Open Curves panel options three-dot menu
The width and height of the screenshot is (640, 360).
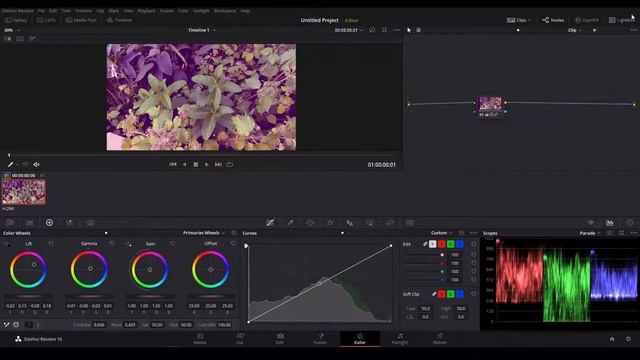473,233
